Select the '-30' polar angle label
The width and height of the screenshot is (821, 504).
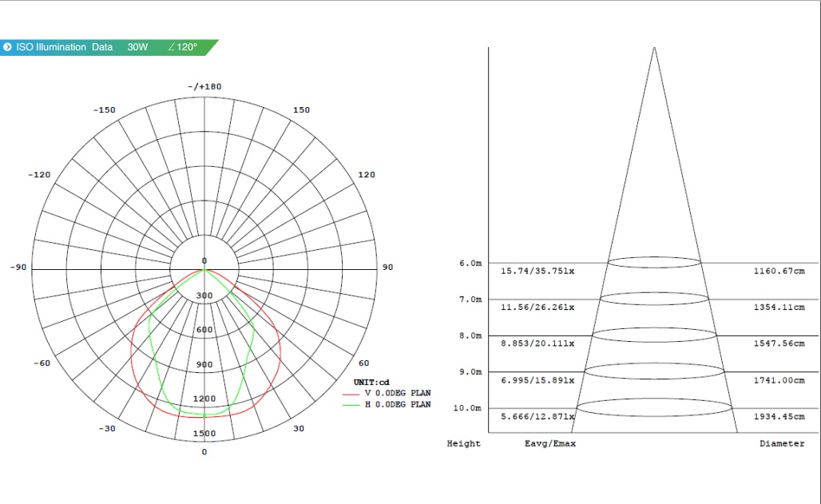pos(107,429)
